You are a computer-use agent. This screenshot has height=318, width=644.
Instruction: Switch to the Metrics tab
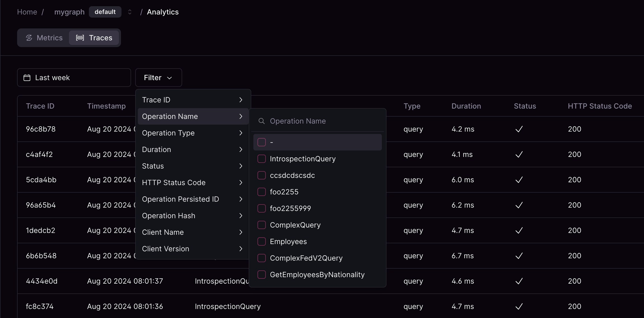coord(44,38)
